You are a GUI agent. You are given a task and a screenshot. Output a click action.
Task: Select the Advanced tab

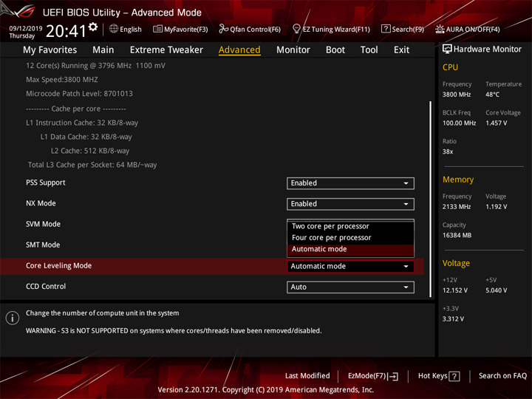[x=239, y=50]
